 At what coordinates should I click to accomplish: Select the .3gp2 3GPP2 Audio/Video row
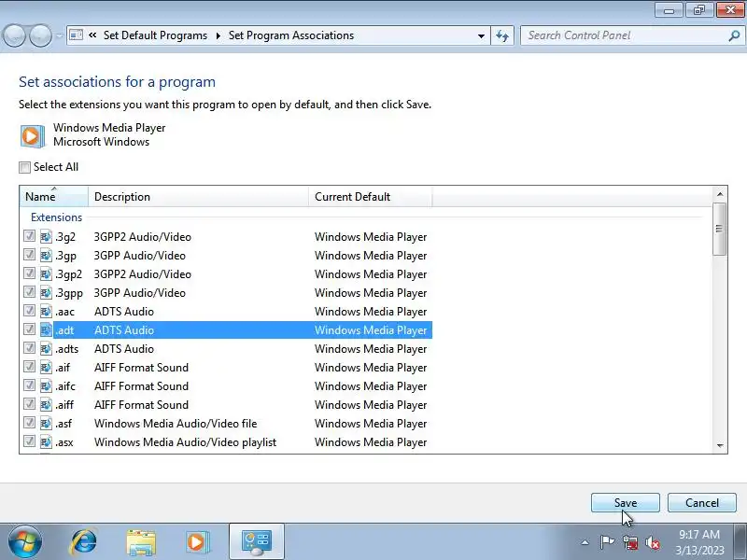point(228,273)
